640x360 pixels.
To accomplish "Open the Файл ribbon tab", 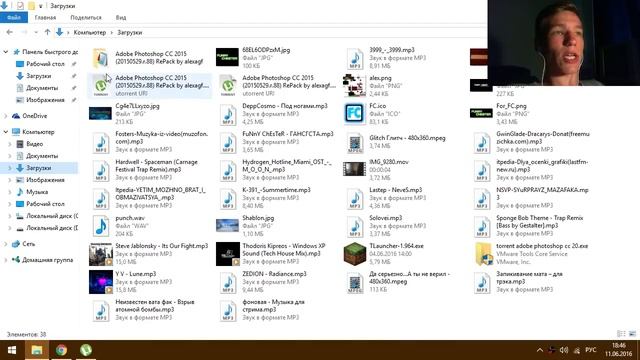I will tap(13, 18).
